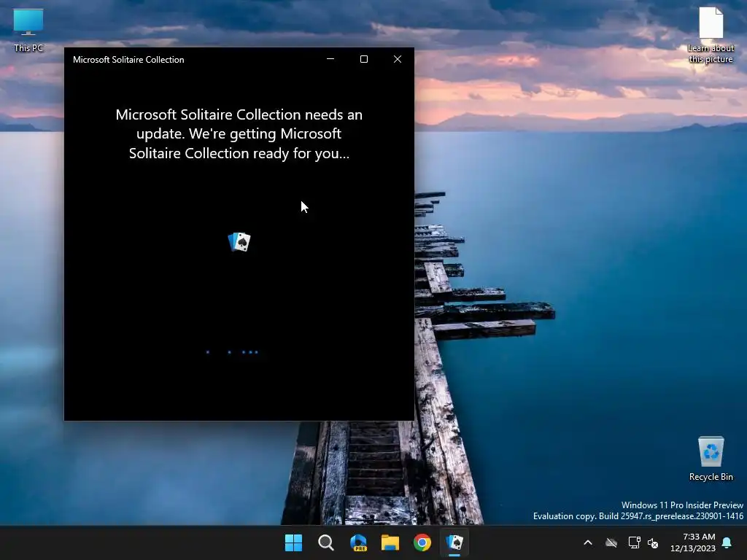Click the muted volume tray icon
The image size is (747, 560).
(653, 542)
